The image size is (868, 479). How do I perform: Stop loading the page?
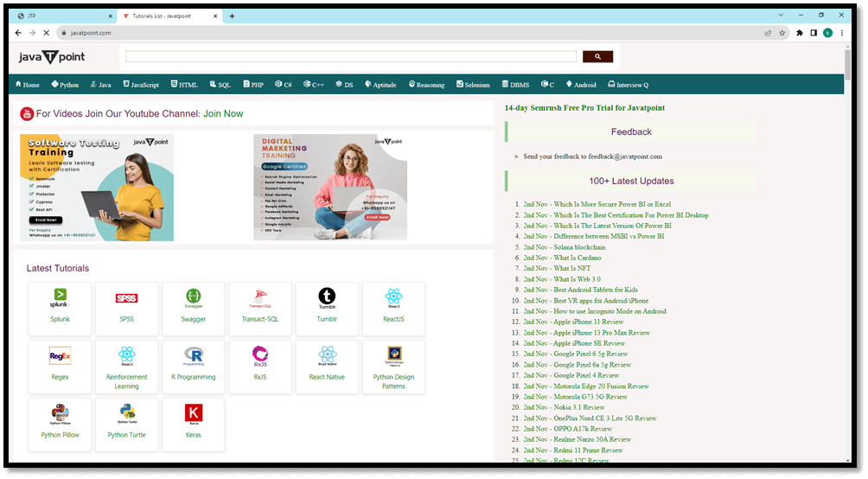pos(46,33)
